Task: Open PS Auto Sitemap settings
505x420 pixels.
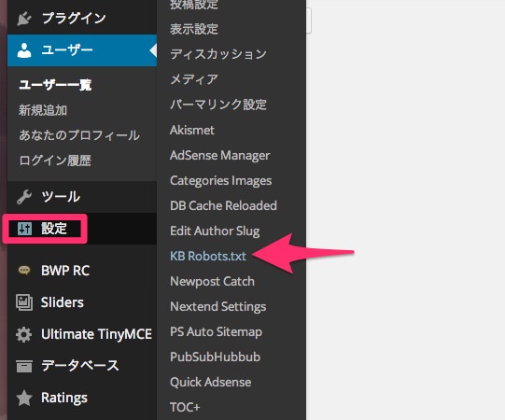Action: point(217,332)
